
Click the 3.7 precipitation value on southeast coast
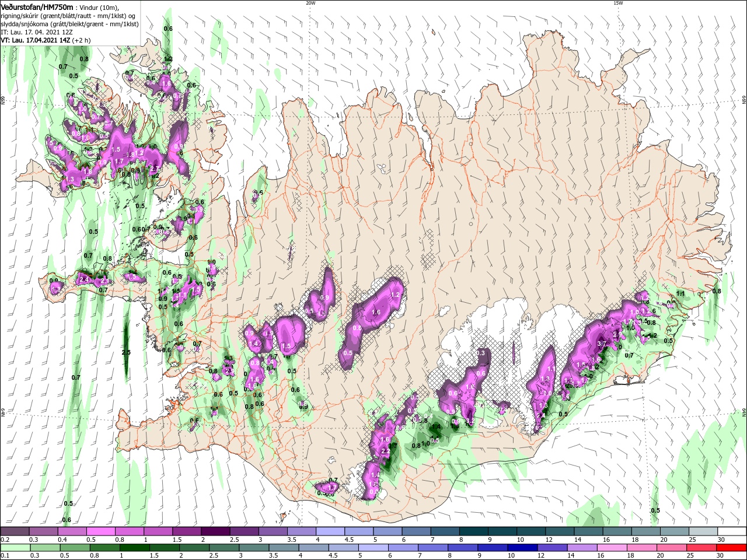(602, 344)
